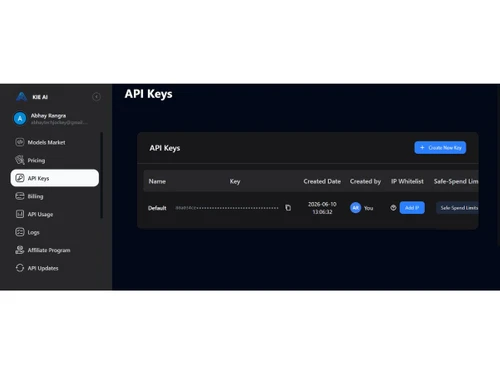500x375 pixels.
Task: Click the Models Market sidebar icon
Action: tap(20, 142)
